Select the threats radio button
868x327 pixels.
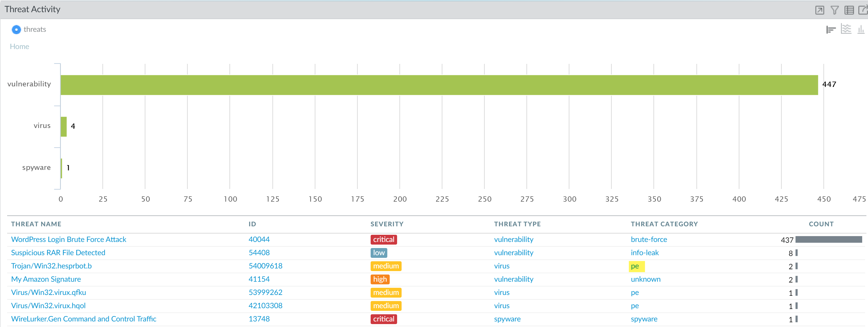click(x=16, y=30)
